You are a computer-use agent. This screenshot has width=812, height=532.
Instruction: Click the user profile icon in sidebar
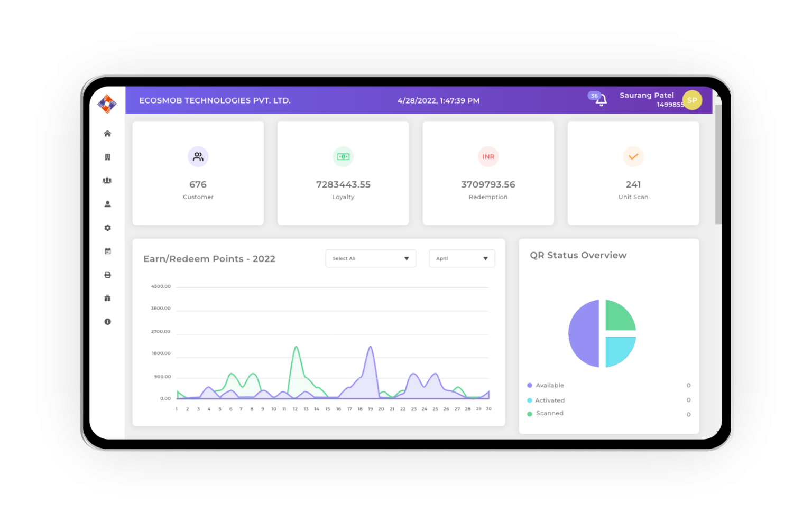[107, 204]
